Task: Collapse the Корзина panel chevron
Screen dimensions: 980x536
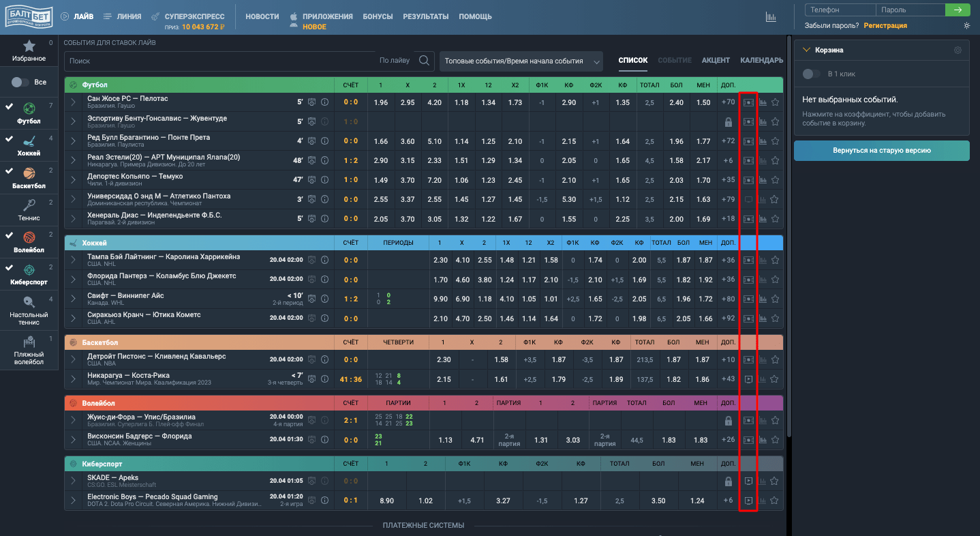Action: 807,50
